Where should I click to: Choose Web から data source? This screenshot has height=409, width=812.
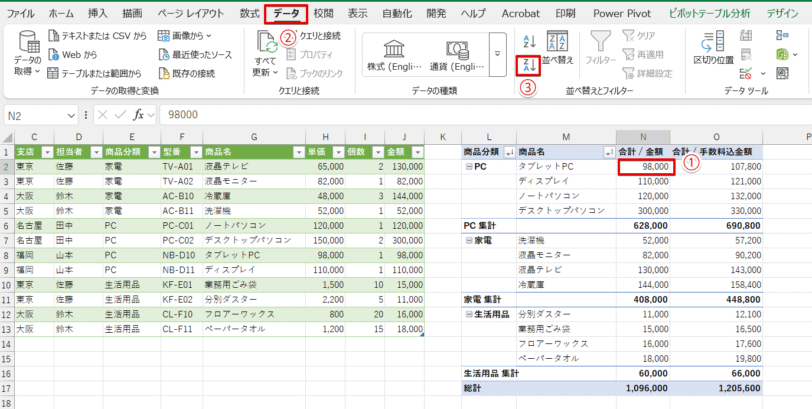click(x=73, y=54)
